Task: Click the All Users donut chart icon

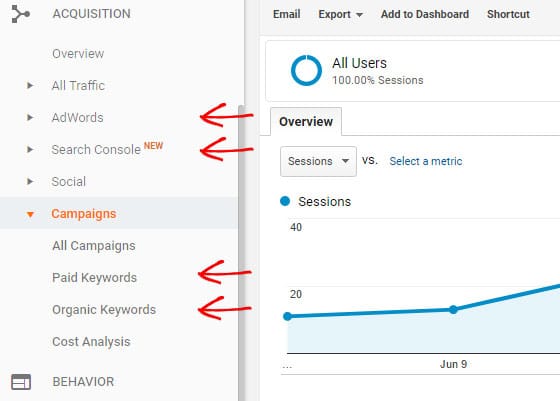Action: point(306,70)
